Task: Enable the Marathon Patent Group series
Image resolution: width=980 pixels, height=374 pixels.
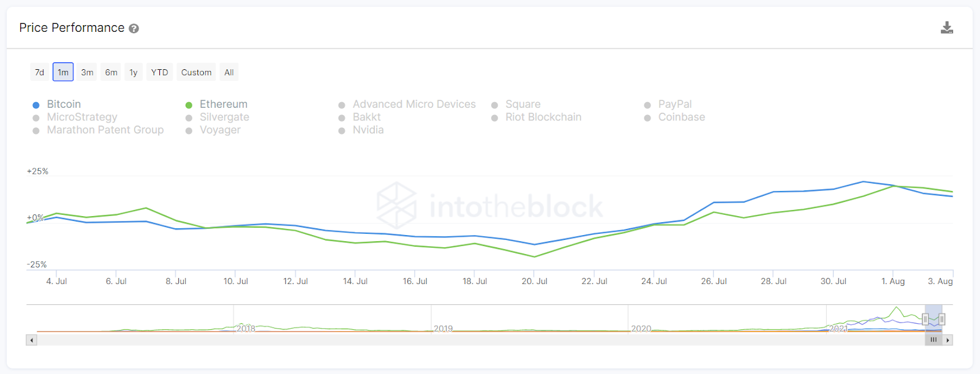Action: (98, 130)
